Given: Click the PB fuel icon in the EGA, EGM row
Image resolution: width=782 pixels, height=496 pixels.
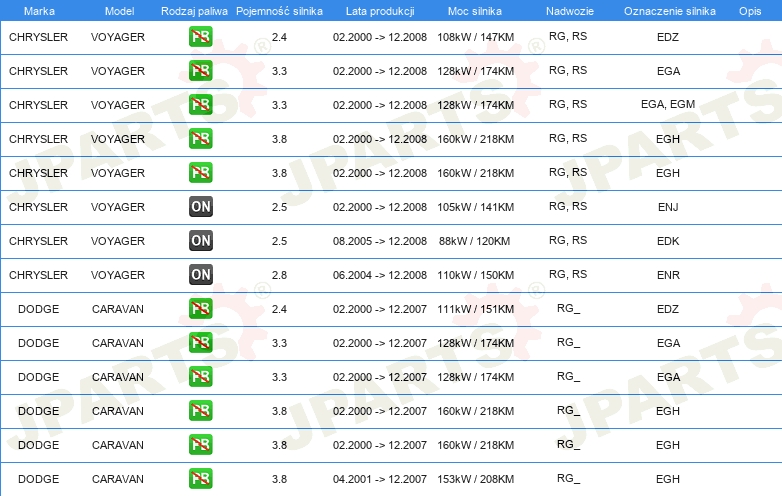Looking at the screenshot, I should pyautogui.click(x=200, y=105).
